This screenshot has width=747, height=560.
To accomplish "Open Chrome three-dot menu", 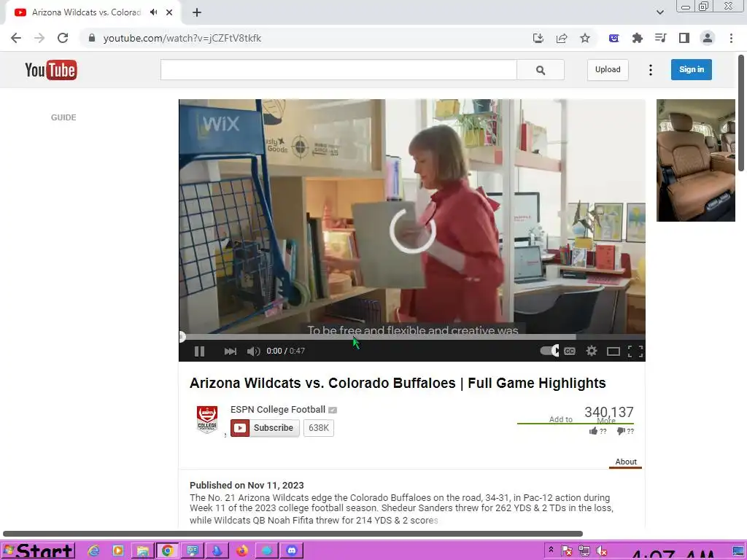I will tap(731, 38).
